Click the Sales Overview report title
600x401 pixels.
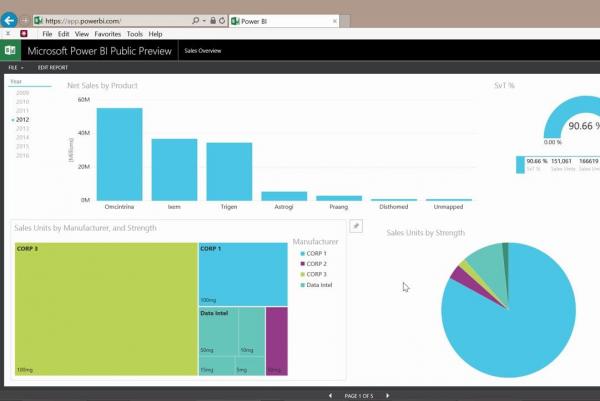coord(203,50)
